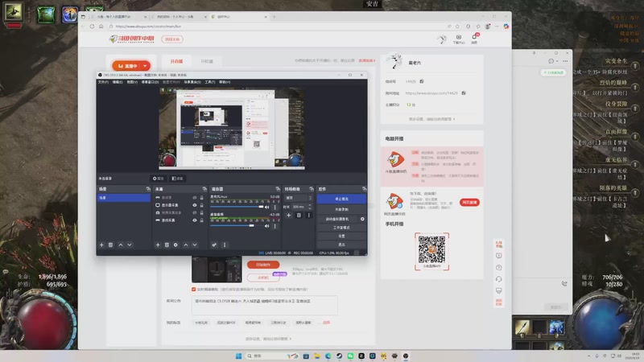Viewport: 644px width, 362px height.
Task: Lock the video capture device source
Action: point(202,212)
